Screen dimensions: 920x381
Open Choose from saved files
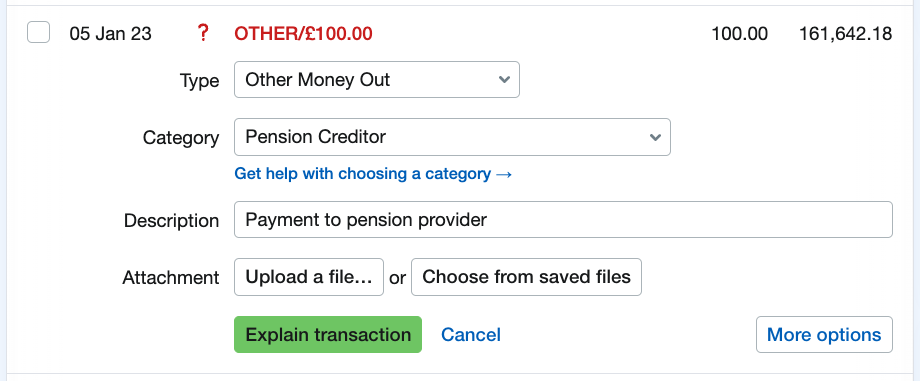[526, 277]
